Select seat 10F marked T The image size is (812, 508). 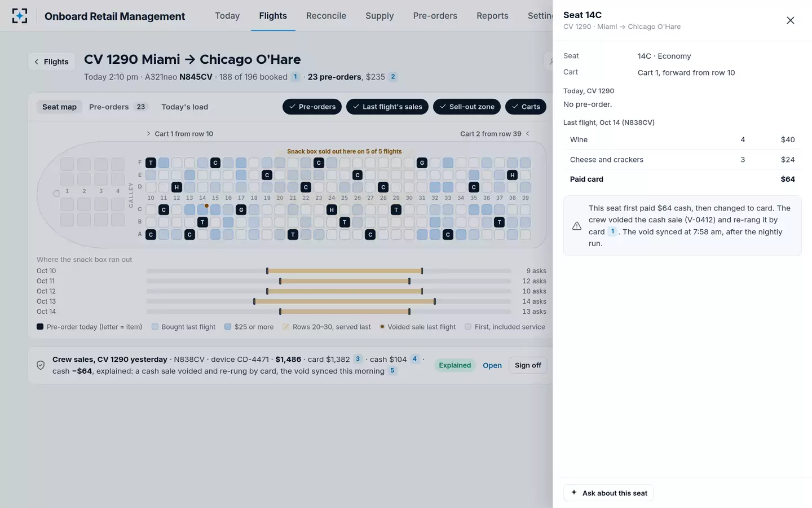pyautogui.click(x=151, y=163)
